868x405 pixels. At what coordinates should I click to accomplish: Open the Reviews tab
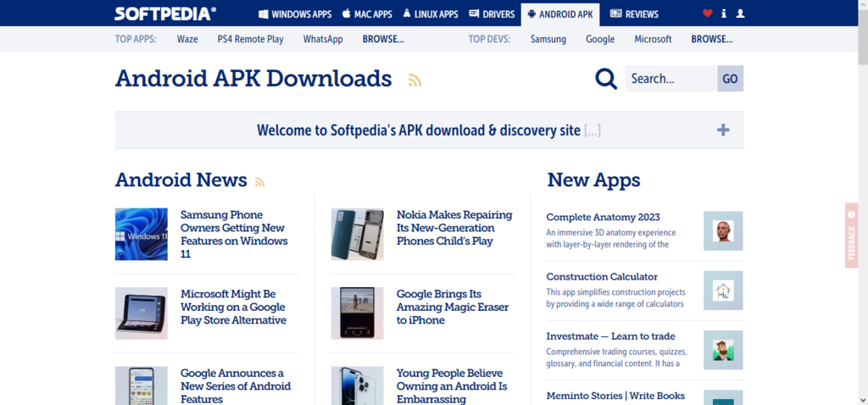tap(634, 14)
